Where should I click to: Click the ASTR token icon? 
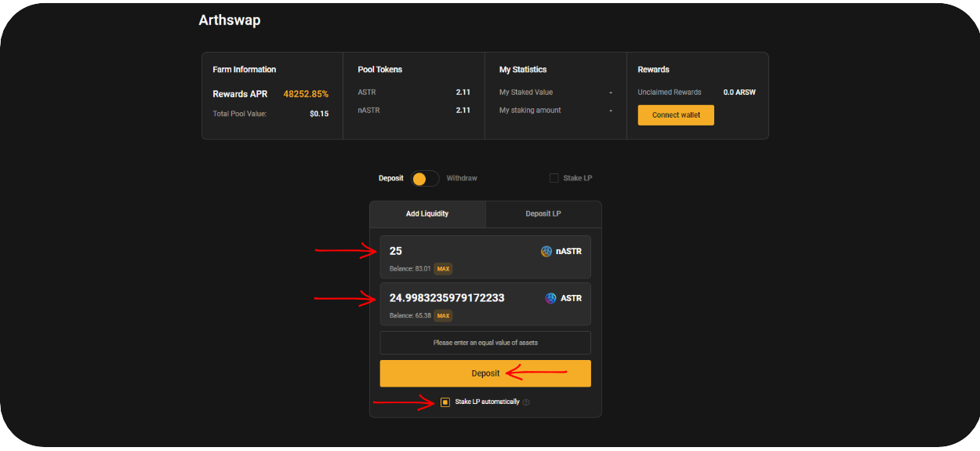(x=550, y=299)
